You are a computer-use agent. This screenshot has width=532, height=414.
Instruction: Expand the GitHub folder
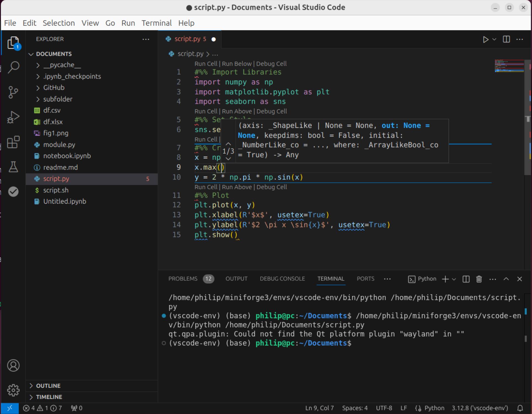pyautogui.click(x=54, y=88)
